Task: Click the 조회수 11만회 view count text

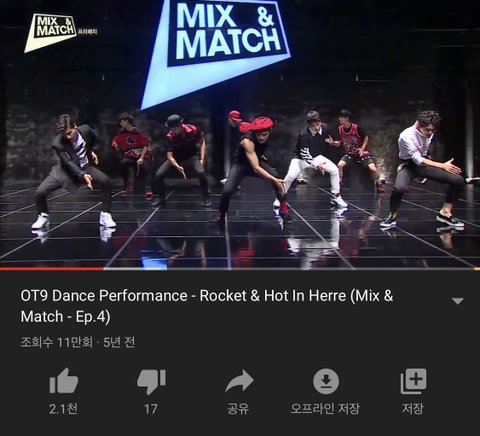Action: (56, 342)
